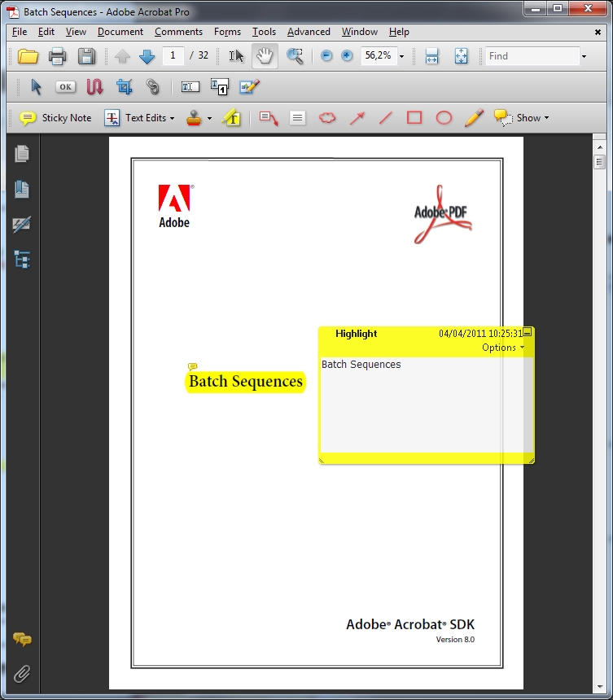613x700 pixels.
Task: Click the page number input field
Action: coord(173,56)
